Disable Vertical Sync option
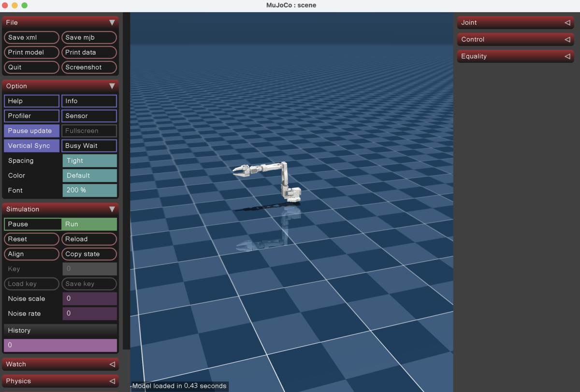Viewport: 580px width, 392px height. [x=31, y=146]
